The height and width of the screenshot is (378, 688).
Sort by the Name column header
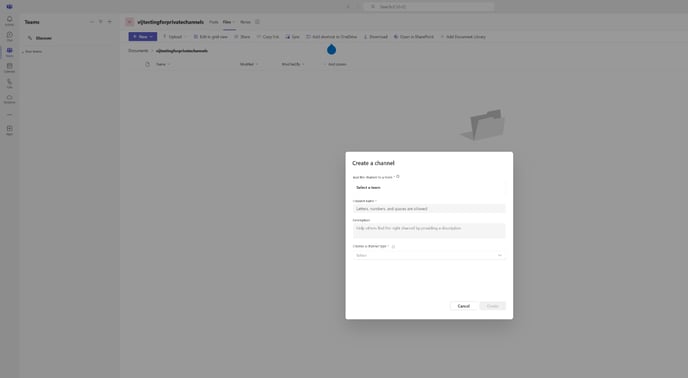163,65
